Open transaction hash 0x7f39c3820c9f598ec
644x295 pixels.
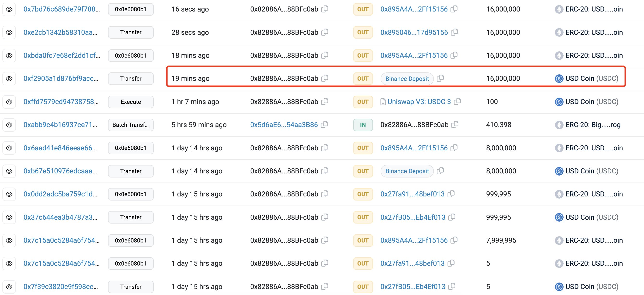(61, 287)
